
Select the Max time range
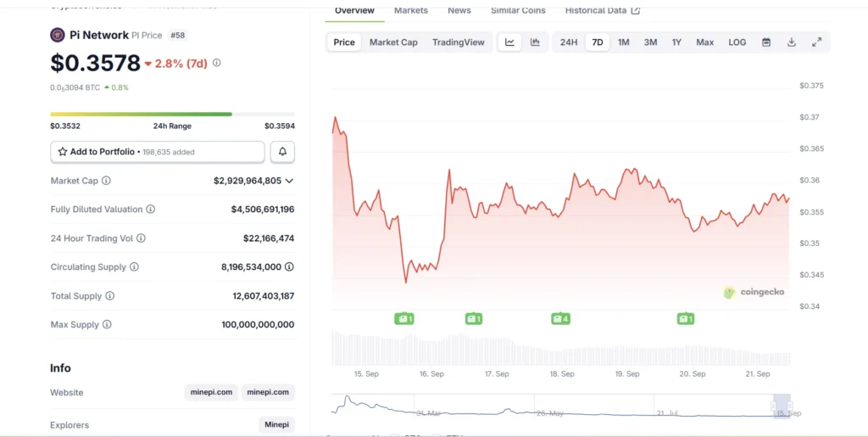(704, 42)
